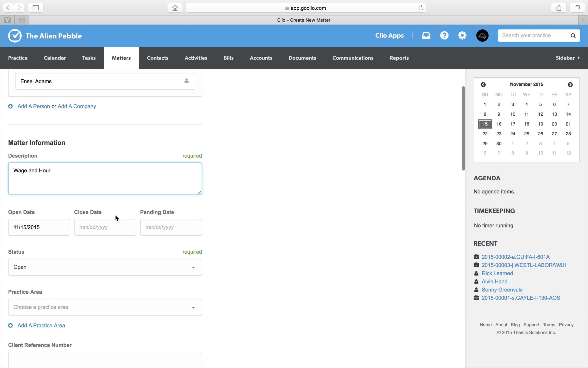Click the Add A Person person icon
Image resolution: width=588 pixels, height=368 pixels.
click(x=11, y=106)
